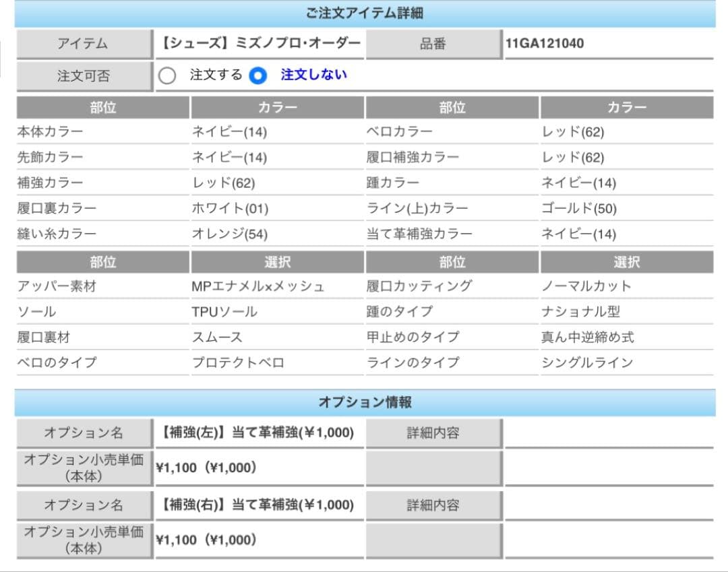Screen dimensions: 728x572
Task: Select the 注文する radio button
Action: tap(166, 75)
